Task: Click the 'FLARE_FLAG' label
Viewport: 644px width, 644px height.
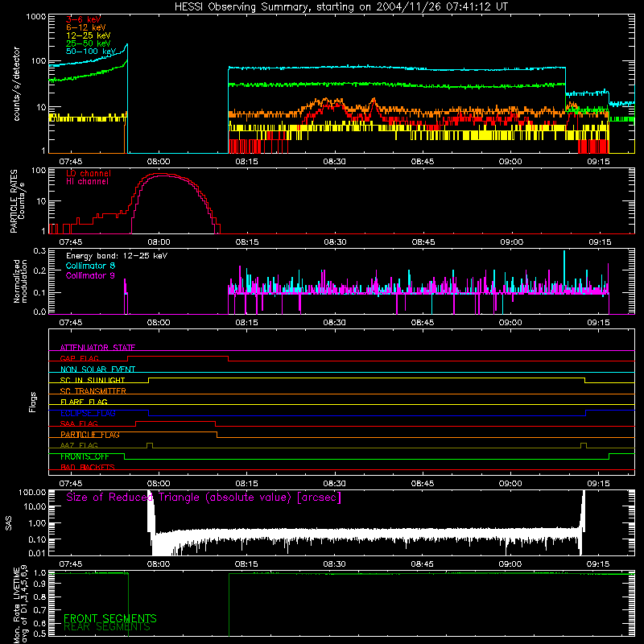Action: (84, 402)
